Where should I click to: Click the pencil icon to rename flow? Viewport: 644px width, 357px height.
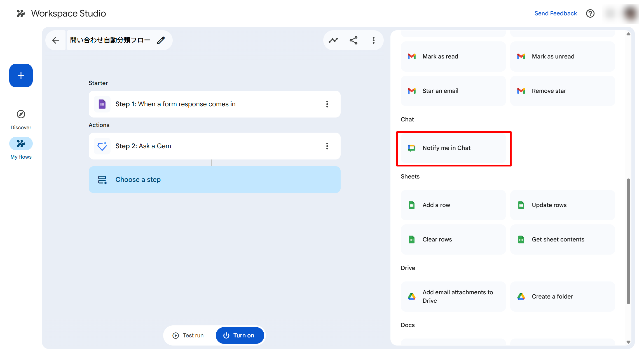tap(161, 40)
